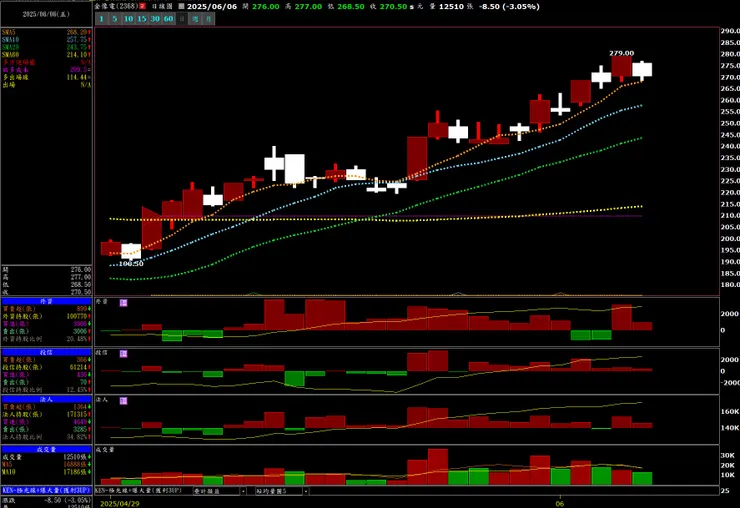This screenshot has width=740, height=508.
Task: Click the change -8.50 (-3.05%) in the header
Action: pos(509,7)
